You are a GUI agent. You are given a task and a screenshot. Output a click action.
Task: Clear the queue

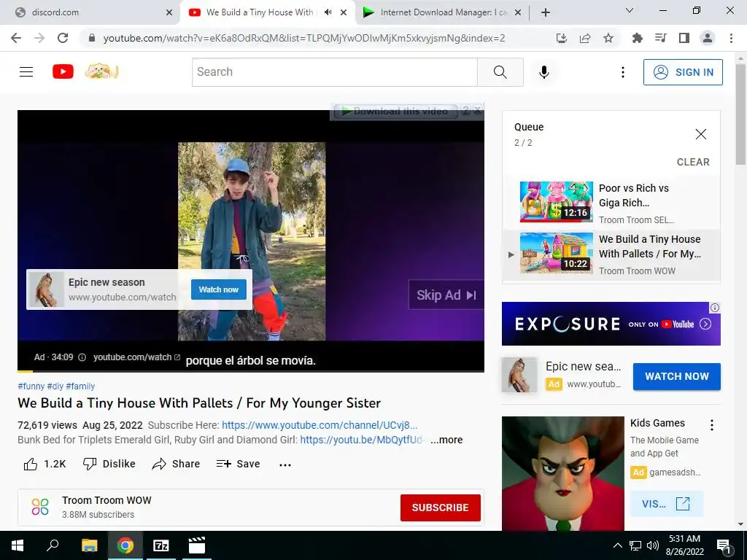[693, 162]
